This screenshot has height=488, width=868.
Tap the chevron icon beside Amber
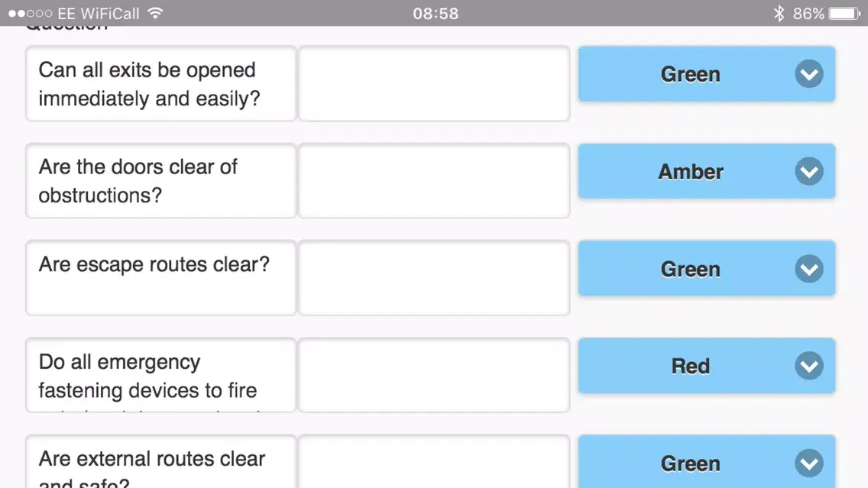point(808,171)
